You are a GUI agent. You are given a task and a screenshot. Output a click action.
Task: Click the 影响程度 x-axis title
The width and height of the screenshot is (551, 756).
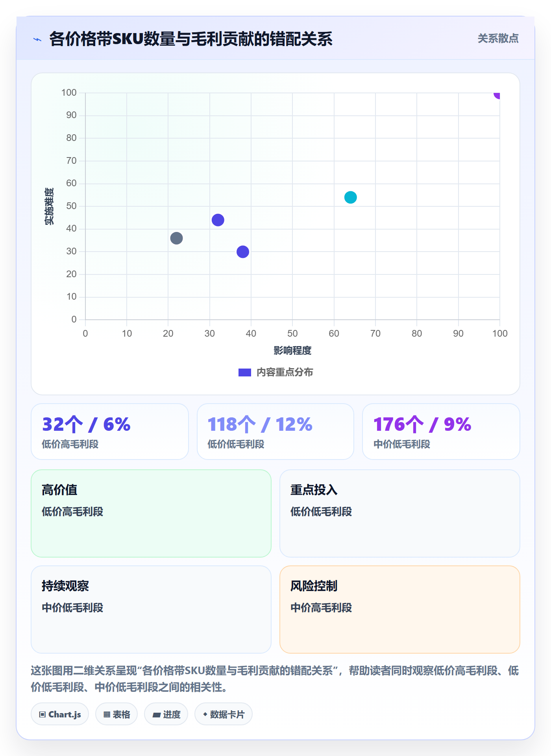292,350
